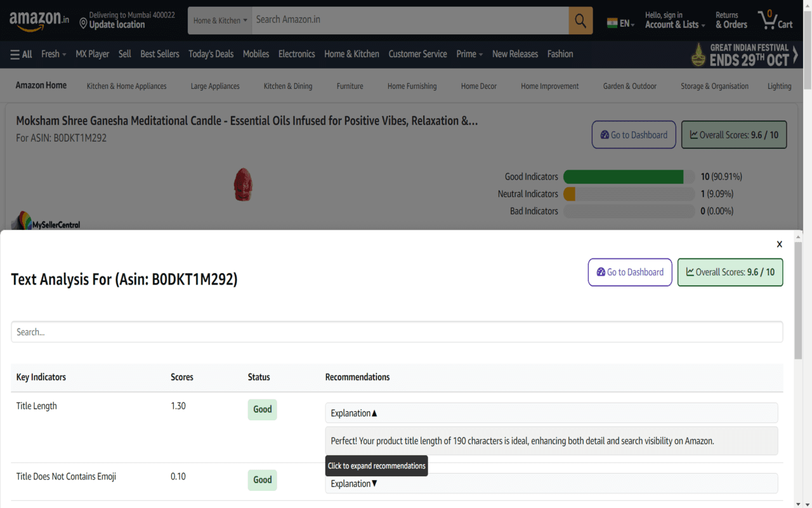Select the Kitchen & Dining tab
This screenshot has height=508, width=812.
tap(288, 86)
